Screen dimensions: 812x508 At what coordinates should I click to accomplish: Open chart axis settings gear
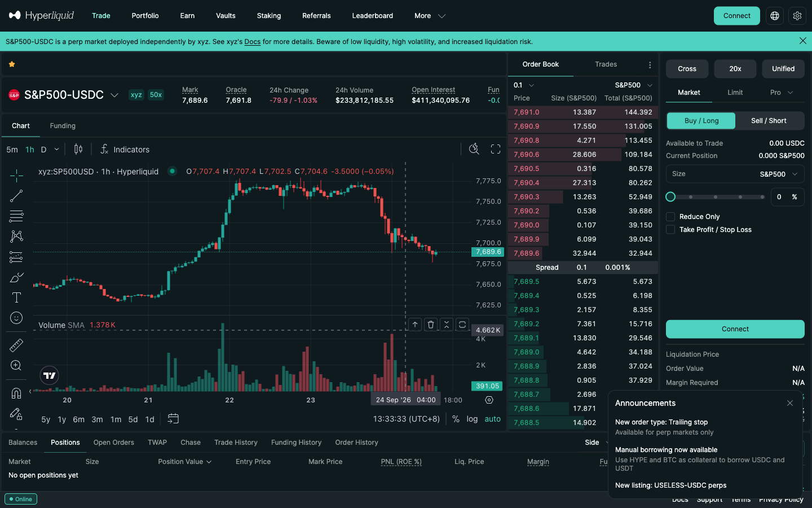(489, 400)
